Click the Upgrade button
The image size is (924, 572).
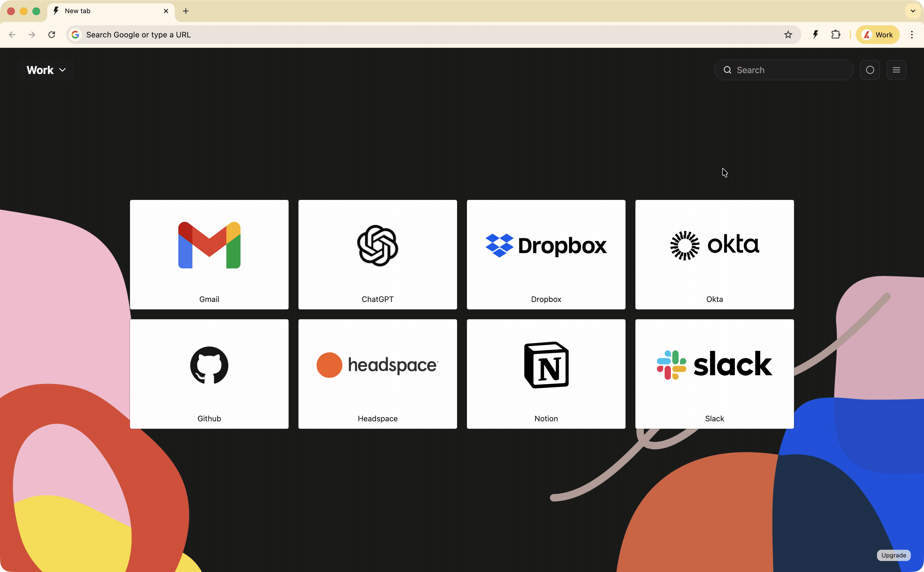point(894,555)
